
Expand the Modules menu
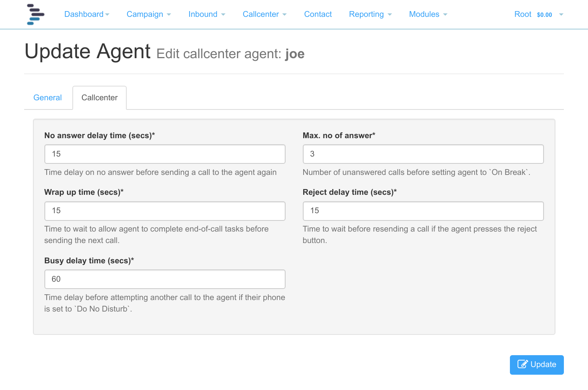[428, 14]
